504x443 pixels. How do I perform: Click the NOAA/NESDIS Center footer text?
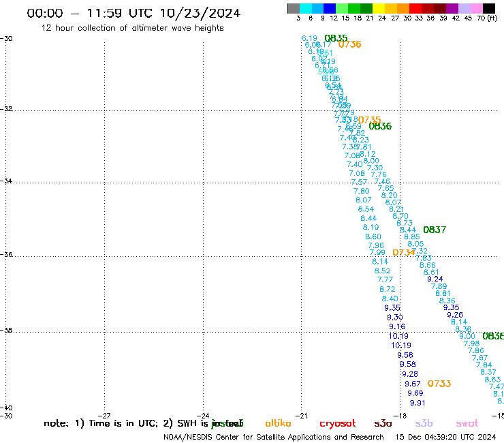click(274, 438)
